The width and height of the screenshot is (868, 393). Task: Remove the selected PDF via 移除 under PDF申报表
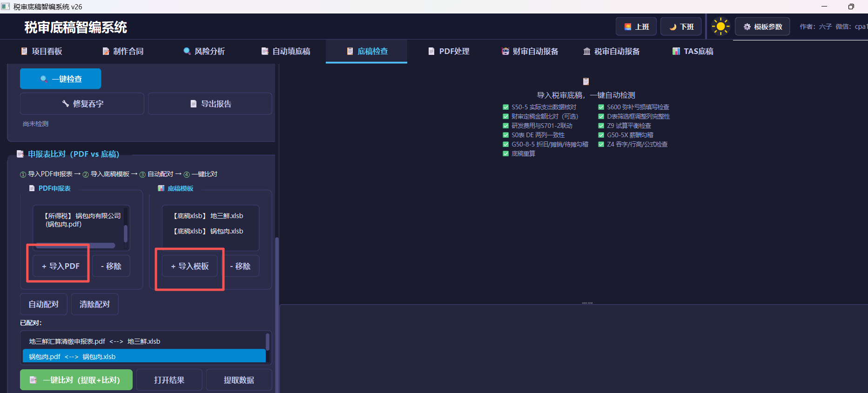point(111,266)
